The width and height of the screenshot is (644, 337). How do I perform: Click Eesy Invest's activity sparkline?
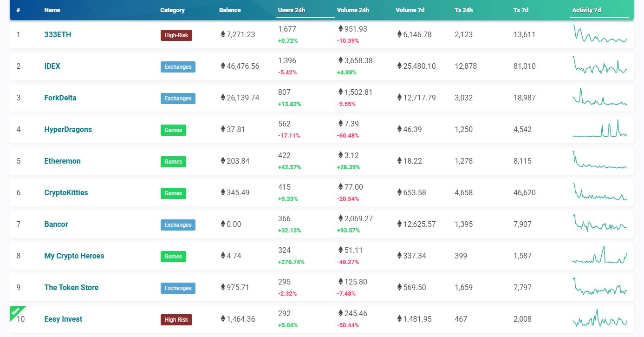[x=600, y=318]
